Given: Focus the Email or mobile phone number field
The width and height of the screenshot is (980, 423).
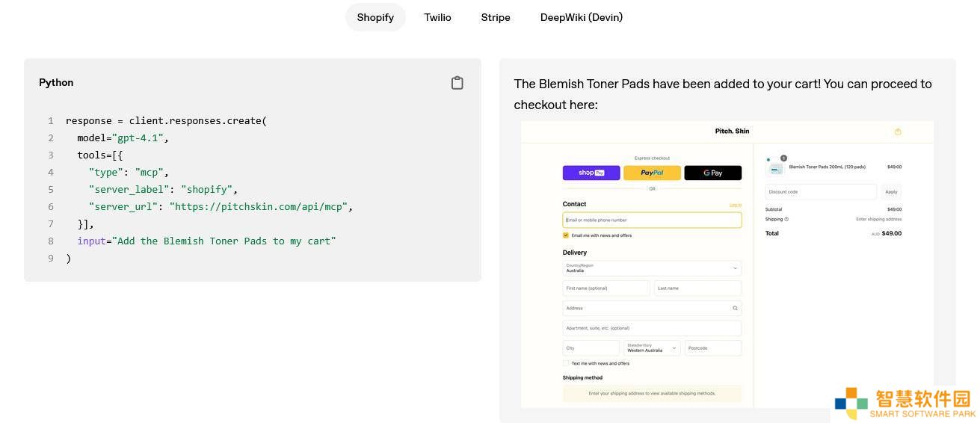Looking at the screenshot, I should [x=652, y=220].
